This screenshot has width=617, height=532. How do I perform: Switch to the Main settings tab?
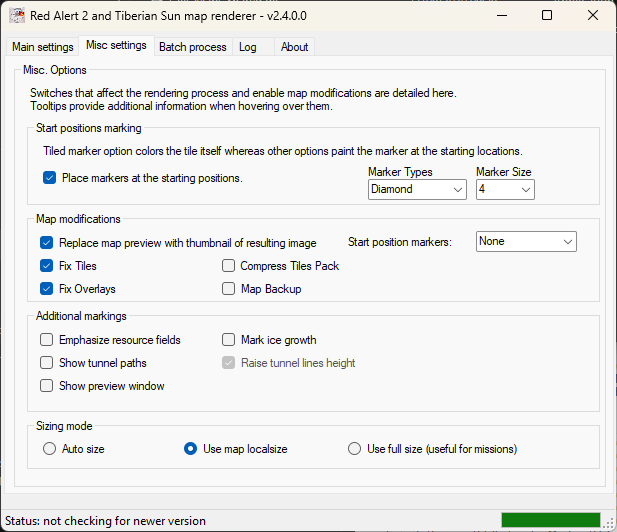(x=42, y=47)
